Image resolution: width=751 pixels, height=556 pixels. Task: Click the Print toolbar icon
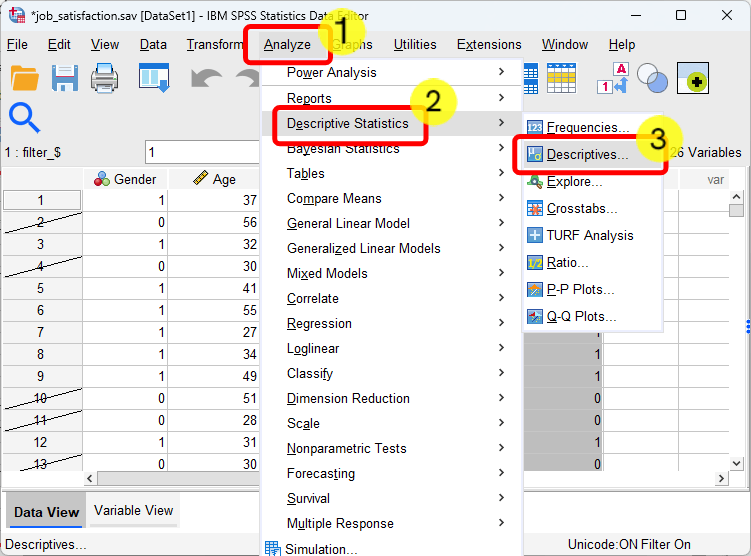point(104,78)
